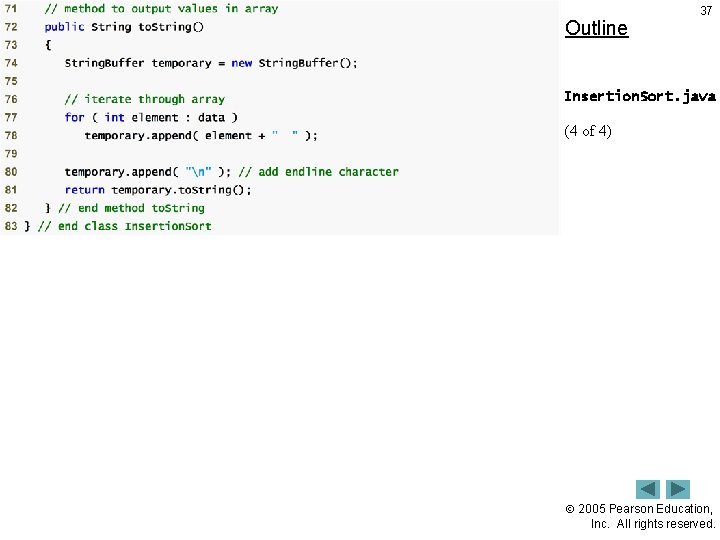Click the "(4 of 4)" page indicator
This screenshot has width=720, height=540.
pos(588,131)
